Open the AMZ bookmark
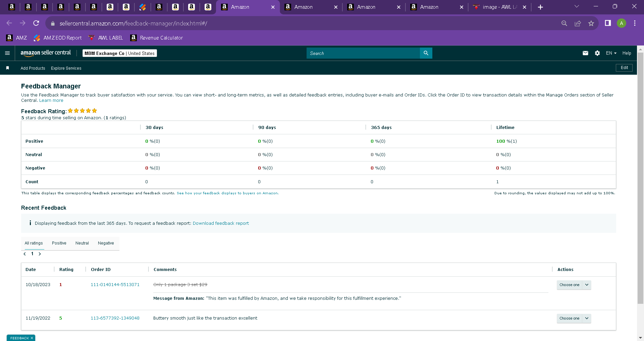This screenshot has height=341, width=644. [17, 38]
